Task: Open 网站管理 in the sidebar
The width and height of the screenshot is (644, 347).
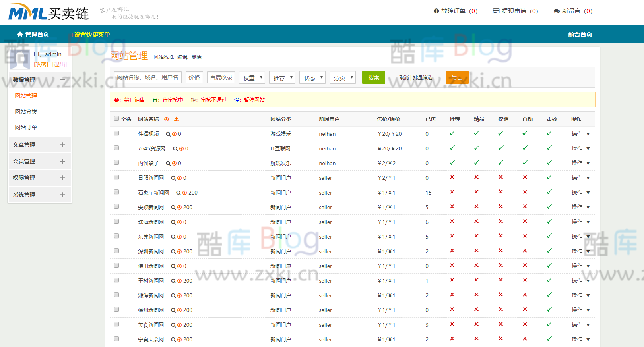Action: (x=26, y=96)
